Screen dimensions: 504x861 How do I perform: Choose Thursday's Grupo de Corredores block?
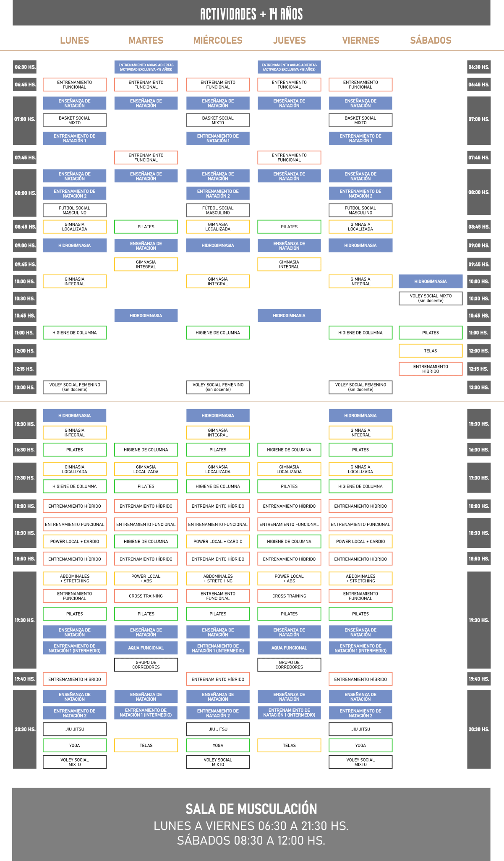coord(289,665)
